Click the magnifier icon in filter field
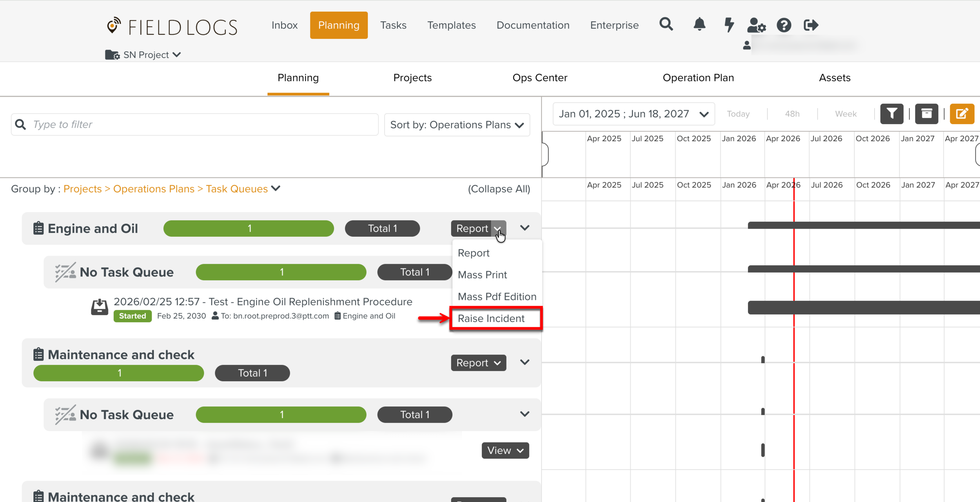The image size is (980, 502). tap(20, 125)
